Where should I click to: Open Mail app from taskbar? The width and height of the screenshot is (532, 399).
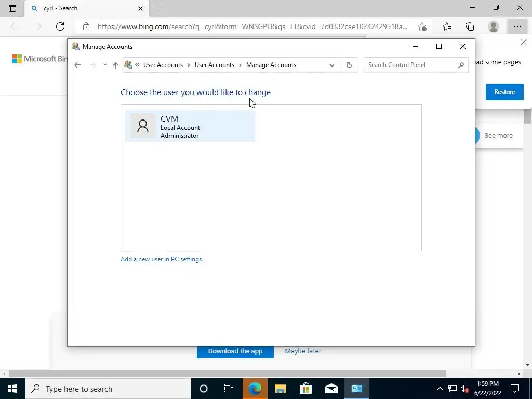pos(331,389)
